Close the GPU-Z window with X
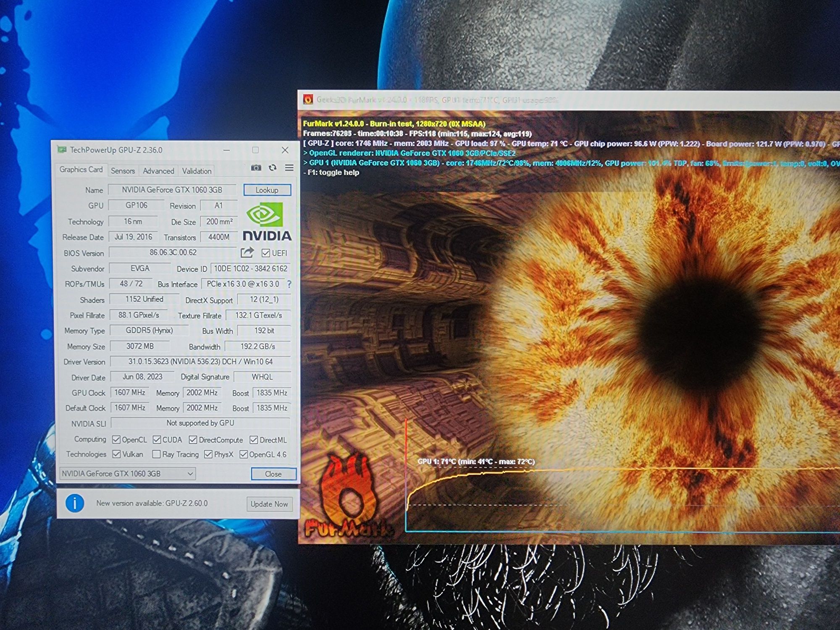Screen dimensions: 840x630 pyautogui.click(x=285, y=150)
